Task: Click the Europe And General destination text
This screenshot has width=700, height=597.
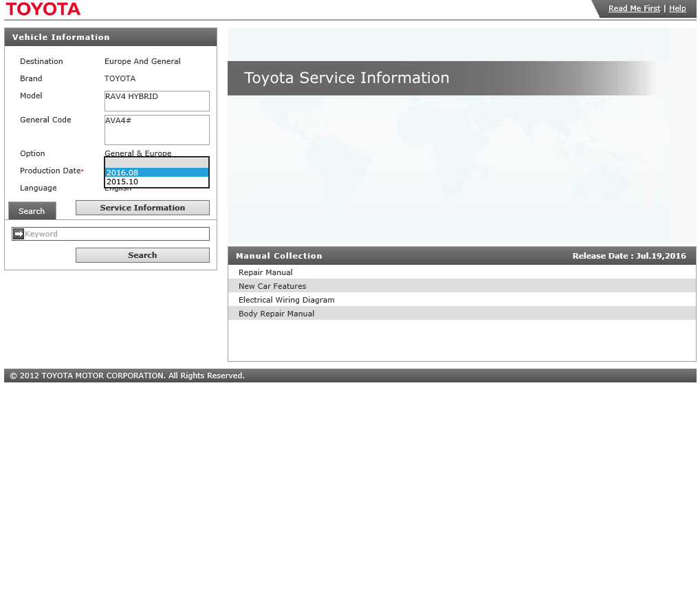Action: point(142,61)
